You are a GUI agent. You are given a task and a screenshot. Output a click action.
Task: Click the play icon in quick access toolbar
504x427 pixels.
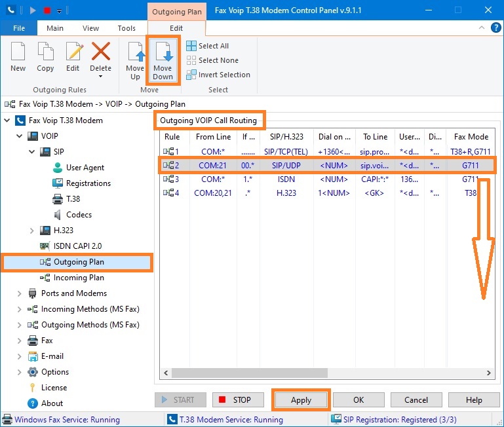[x=33, y=10]
